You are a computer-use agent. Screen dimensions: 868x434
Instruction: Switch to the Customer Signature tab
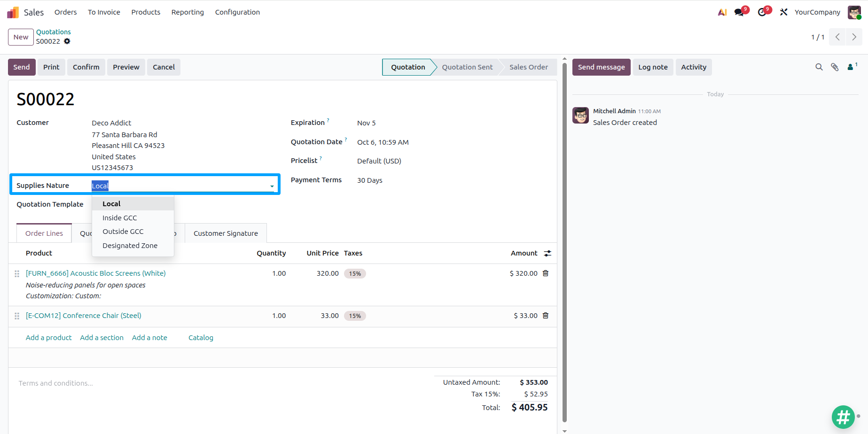tap(226, 233)
